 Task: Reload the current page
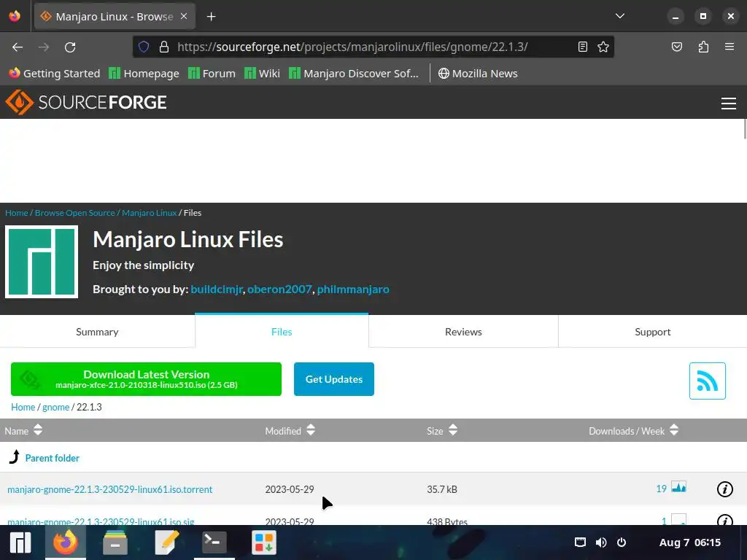tap(70, 47)
